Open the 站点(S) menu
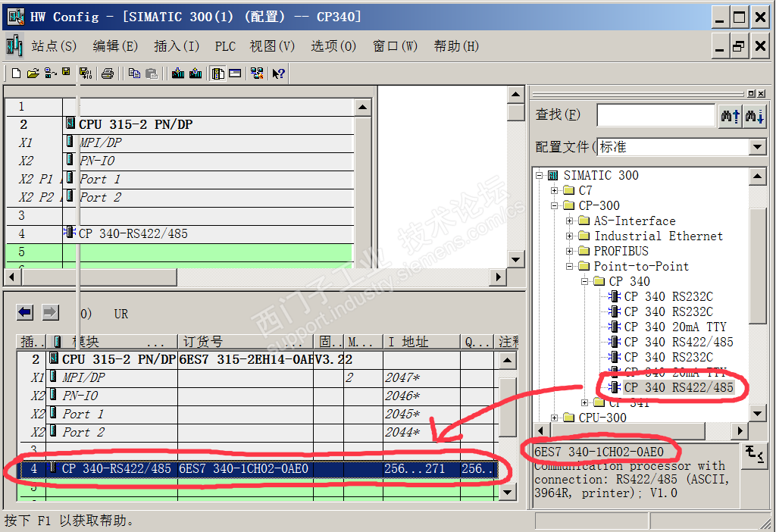This screenshot has height=532, width=776. (54, 46)
